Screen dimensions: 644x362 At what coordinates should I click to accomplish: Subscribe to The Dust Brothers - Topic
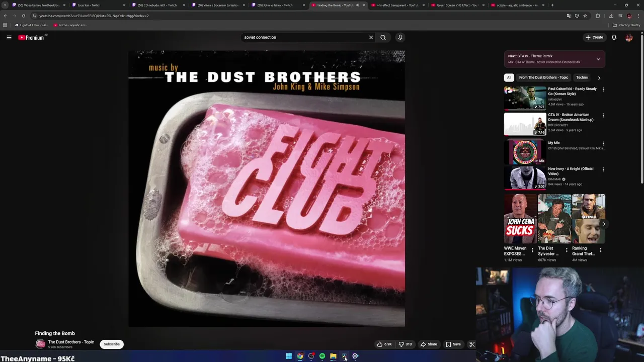point(112,344)
